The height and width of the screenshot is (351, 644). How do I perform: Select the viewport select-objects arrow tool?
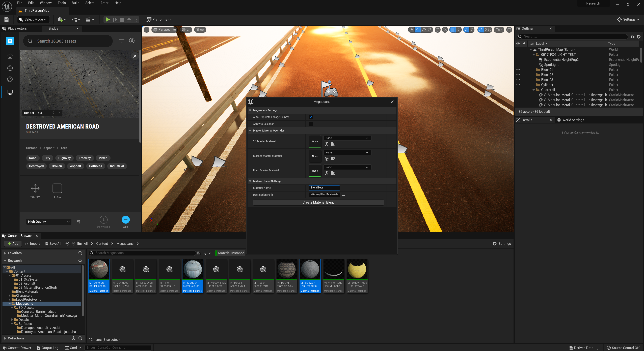412,30
